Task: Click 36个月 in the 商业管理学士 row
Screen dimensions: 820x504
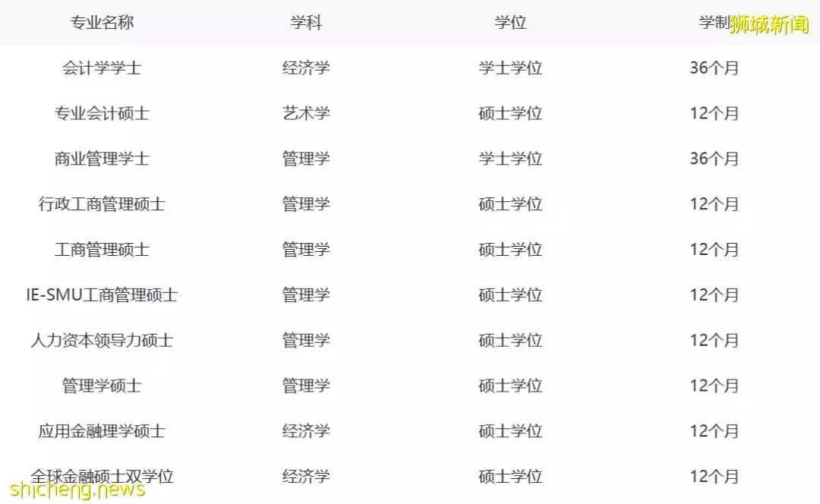Action: pos(714,159)
